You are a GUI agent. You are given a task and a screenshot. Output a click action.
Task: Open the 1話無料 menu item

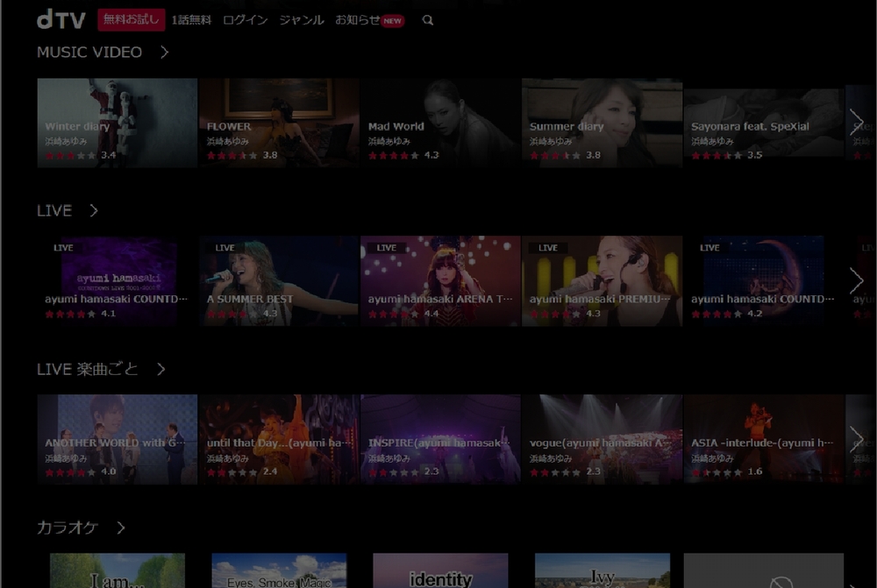pos(191,20)
